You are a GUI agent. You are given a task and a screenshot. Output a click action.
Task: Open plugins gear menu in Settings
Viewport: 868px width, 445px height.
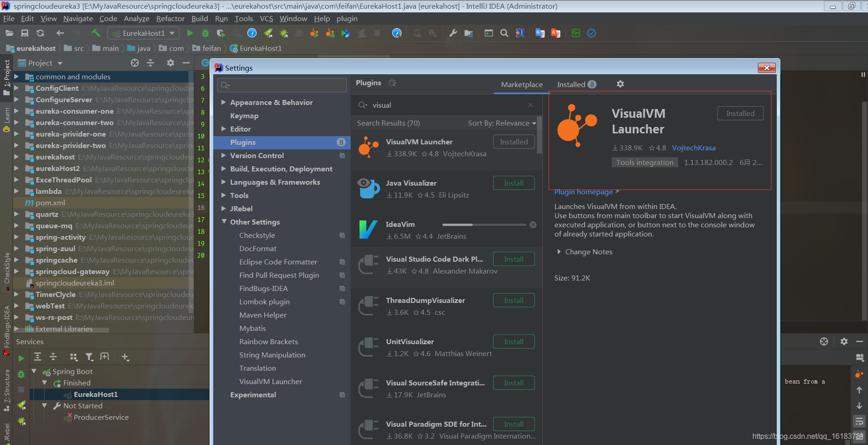pos(620,84)
